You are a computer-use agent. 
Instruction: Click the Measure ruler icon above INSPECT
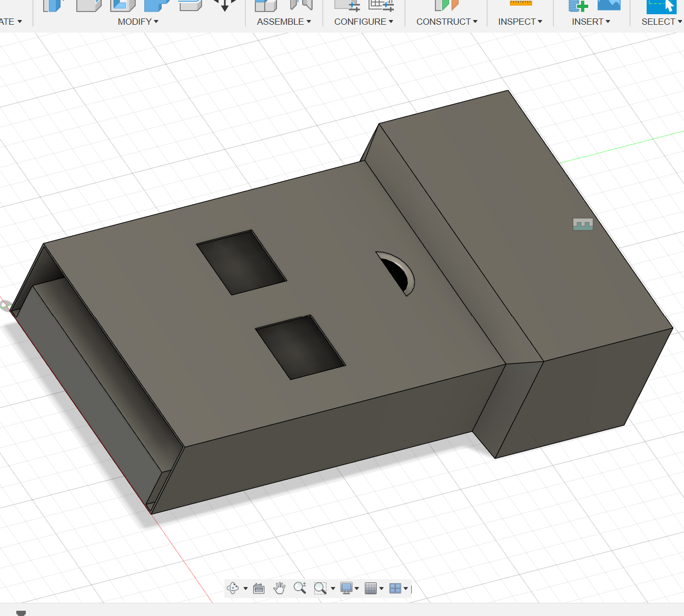pyautogui.click(x=520, y=4)
